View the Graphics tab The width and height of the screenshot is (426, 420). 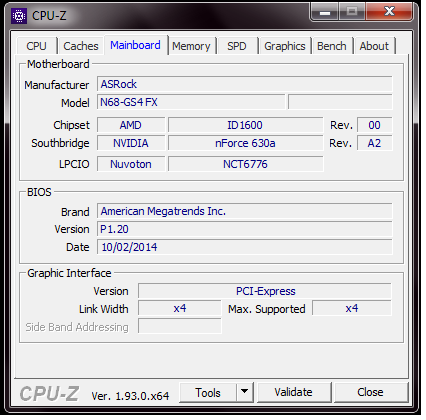285,46
